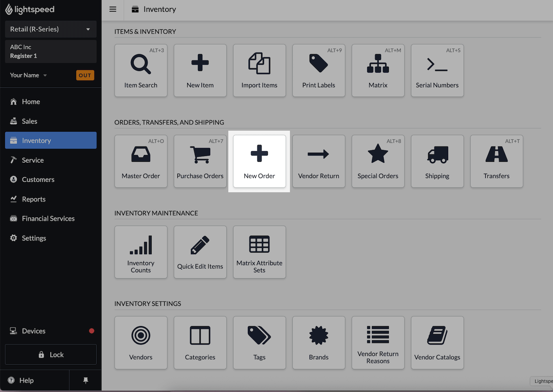Create a New Order
Screen dimensions: 553x392
point(259,161)
